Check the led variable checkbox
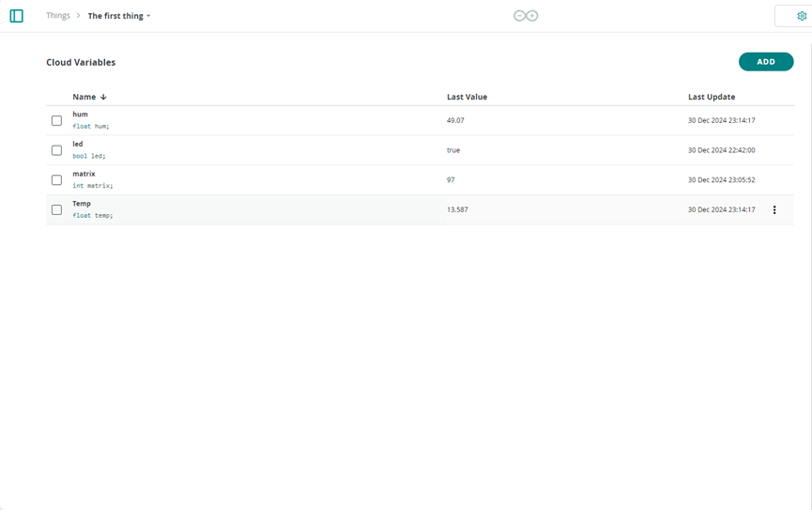Viewport: 812px width, 510px height. 56,150
